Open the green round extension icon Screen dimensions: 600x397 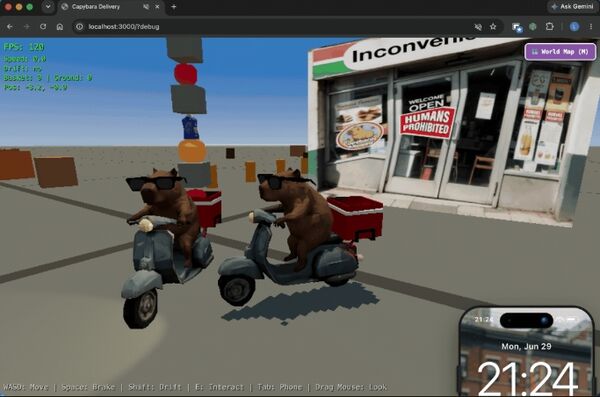coord(533,27)
